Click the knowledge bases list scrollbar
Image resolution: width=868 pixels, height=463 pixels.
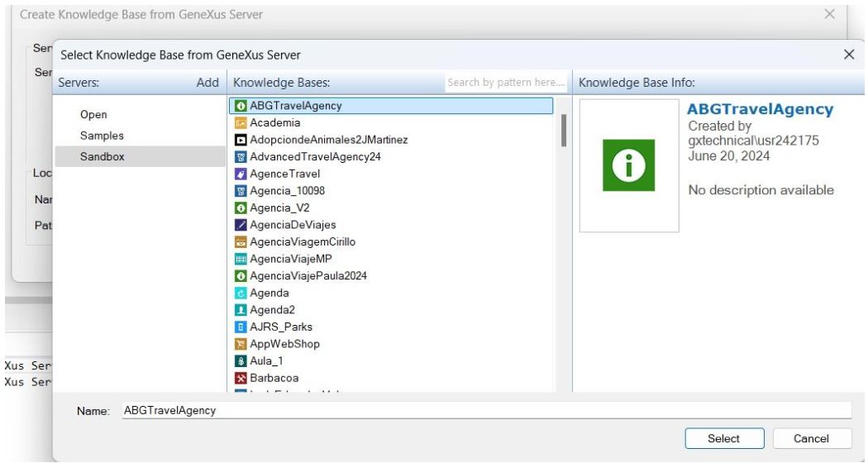tap(564, 131)
